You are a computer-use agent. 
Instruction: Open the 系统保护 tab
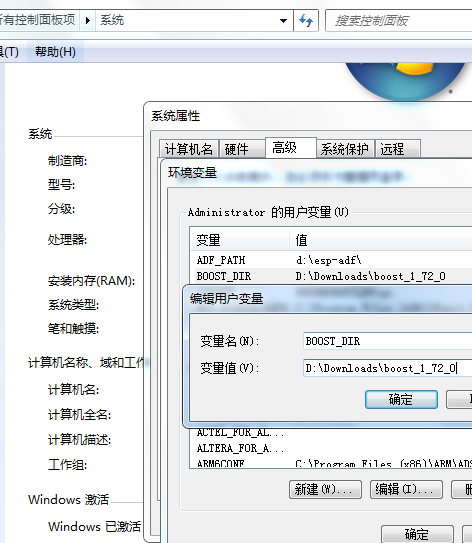(x=345, y=149)
